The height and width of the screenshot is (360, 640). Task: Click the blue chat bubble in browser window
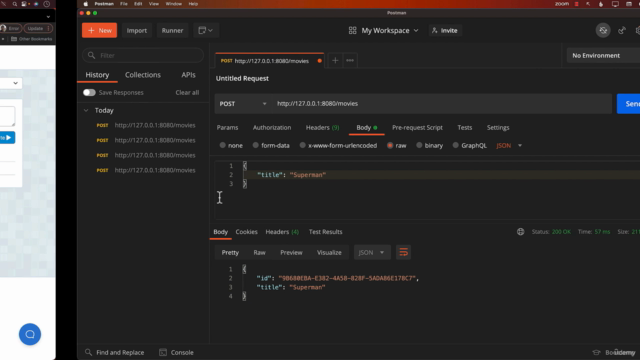click(30, 334)
